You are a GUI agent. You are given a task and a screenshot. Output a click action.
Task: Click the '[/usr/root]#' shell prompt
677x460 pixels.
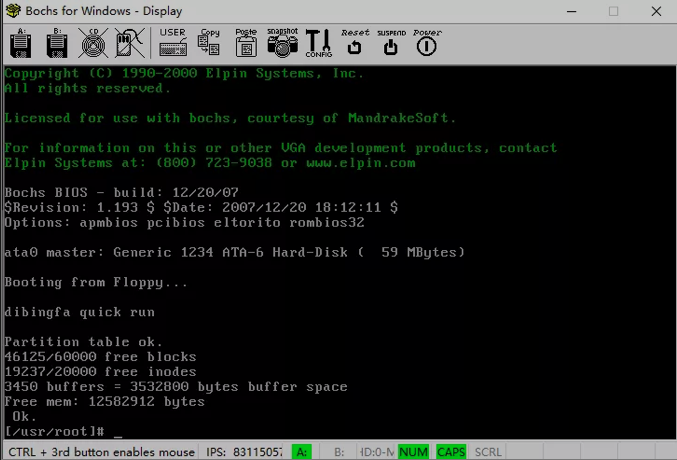(x=55, y=431)
